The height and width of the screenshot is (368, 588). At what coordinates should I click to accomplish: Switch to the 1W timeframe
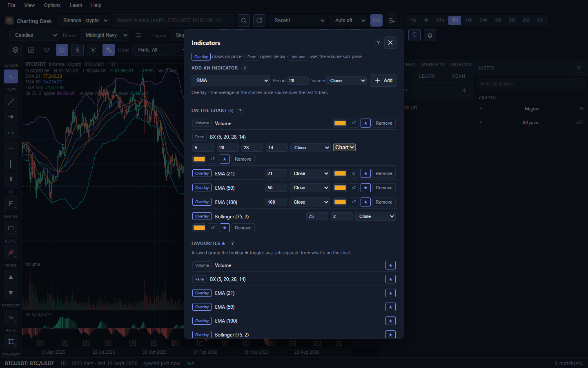469,20
